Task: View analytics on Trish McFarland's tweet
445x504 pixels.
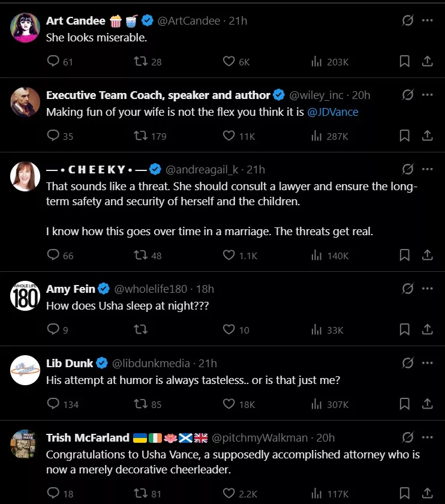Action: (x=317, y=493)
